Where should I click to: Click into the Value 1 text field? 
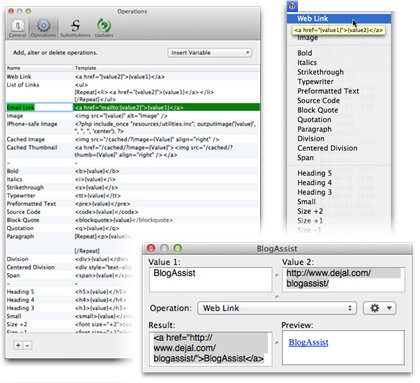(x=211, y=280)
